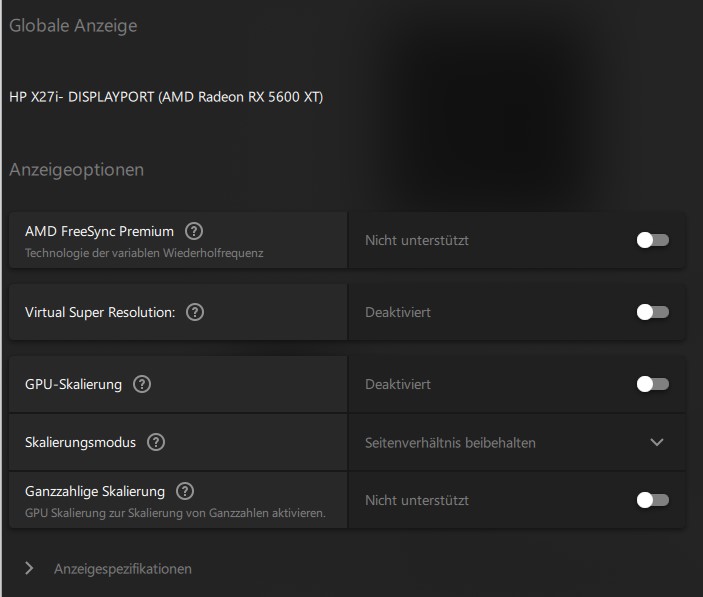Screen dimensions: 703x597
Task: Click 'GPU Skalierung zur Skalierung von Ganzzahlen' description
Action: pyautogui.click(x=175, y=513)
